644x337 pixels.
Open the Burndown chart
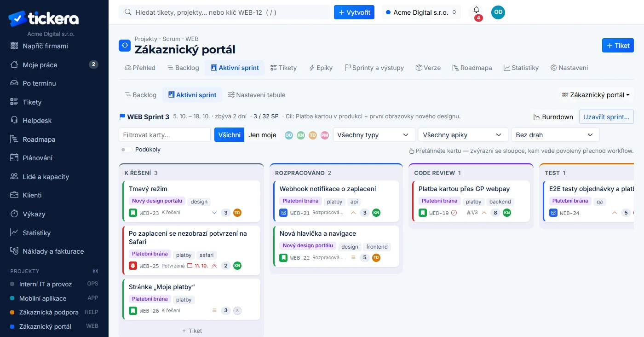click(x=553, y=117)
